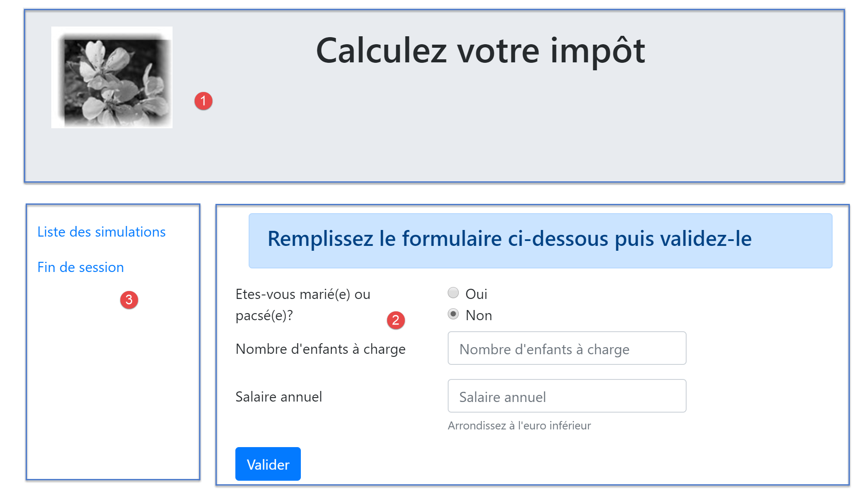Click the Salaire annuel field label
This screenshot has width=868, height=490.
pos(279,397)
